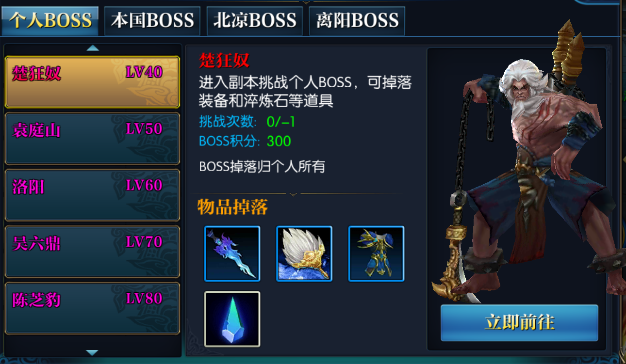The height and width of the screenshot is (364, 626).
Task: Switch to the 个人BOSS tab
Action: pyautogui.click(x=50, y=21)
